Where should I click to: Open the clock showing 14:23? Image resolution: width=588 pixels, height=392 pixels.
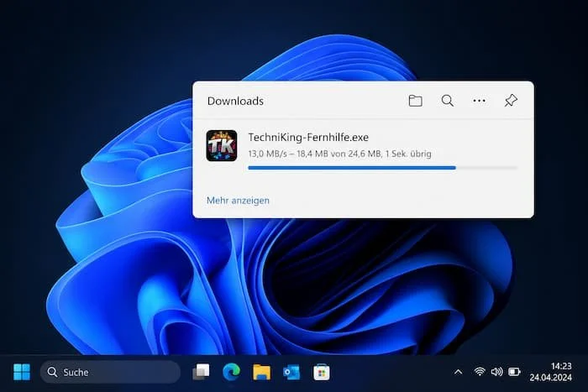(x=561, y=366)
